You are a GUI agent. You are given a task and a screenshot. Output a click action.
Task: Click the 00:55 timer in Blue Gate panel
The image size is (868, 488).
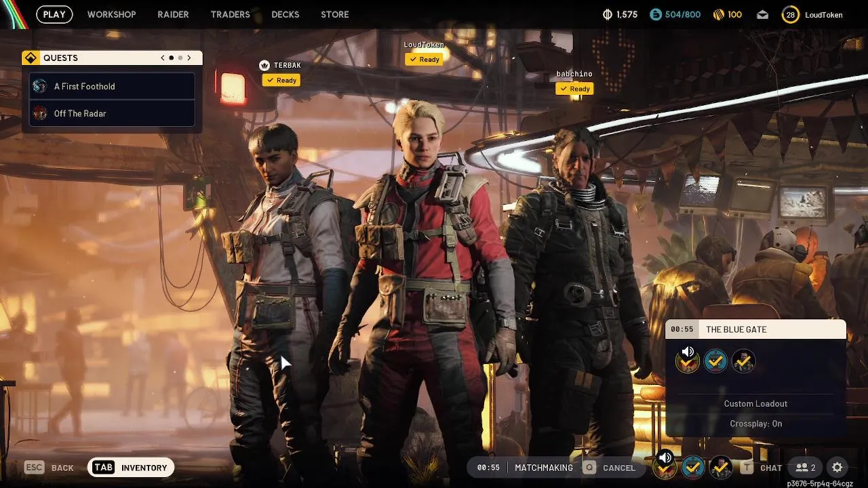tap(682, 329)
